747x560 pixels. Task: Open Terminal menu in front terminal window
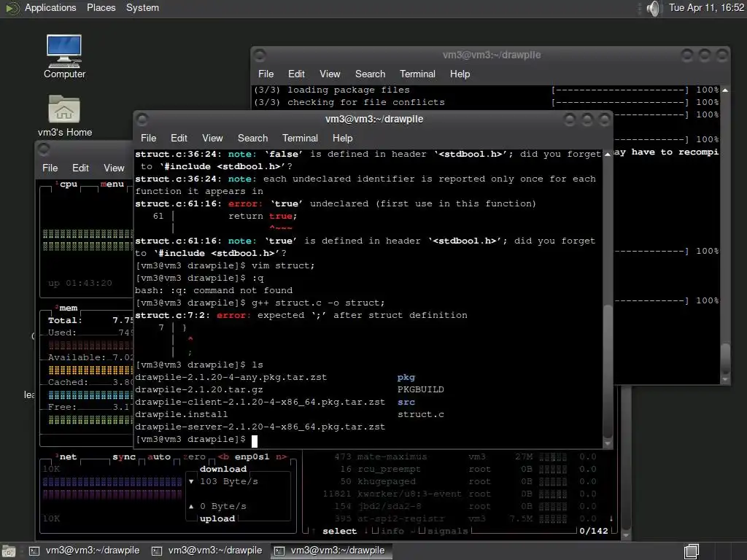click(x=300, y=138)
